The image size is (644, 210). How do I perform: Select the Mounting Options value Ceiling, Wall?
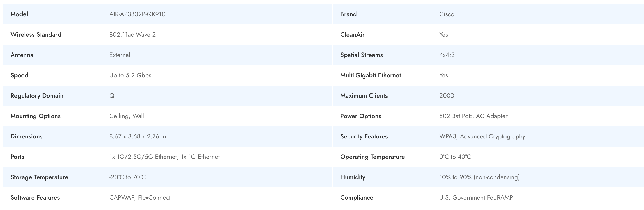click(127, 116)
